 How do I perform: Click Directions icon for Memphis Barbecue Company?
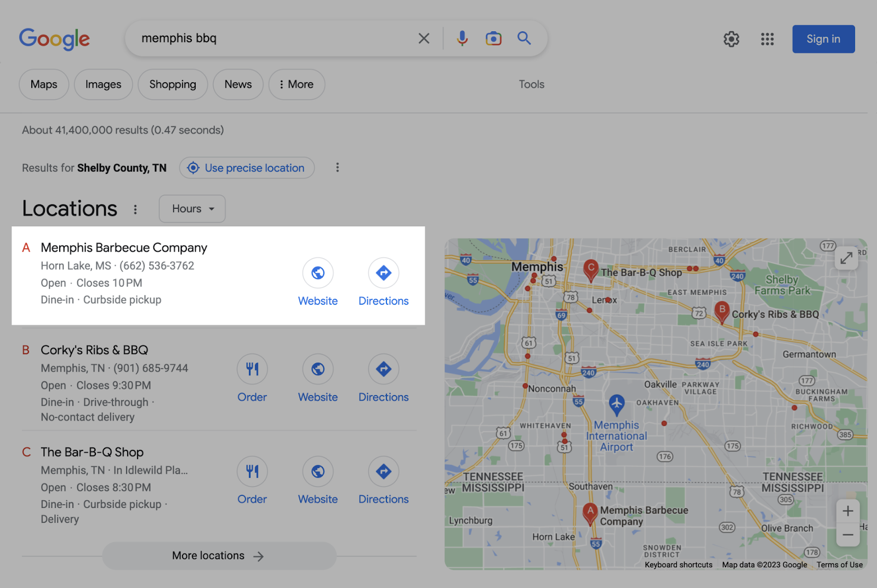tap(384, 273)
